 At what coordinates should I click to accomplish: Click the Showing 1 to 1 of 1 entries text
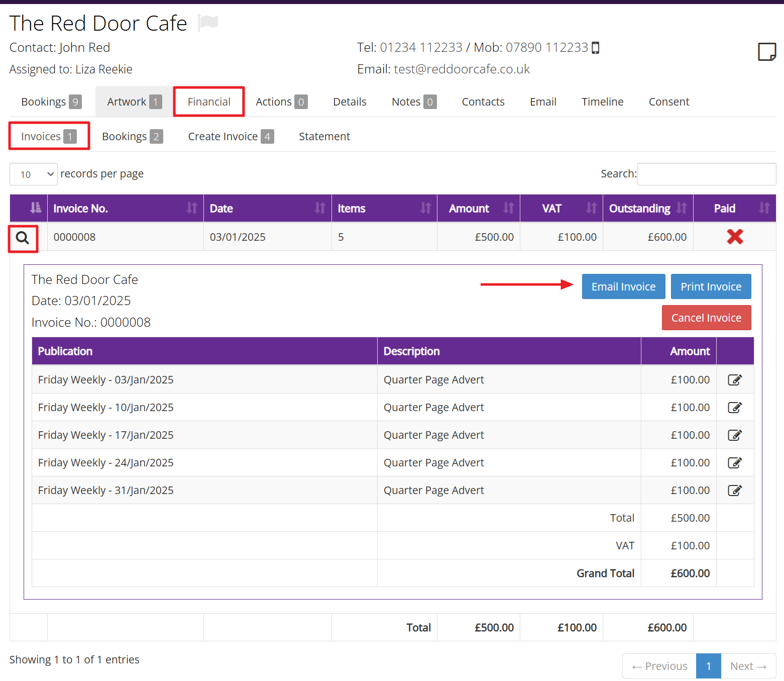pyautogui.click(x=74, y=660)
